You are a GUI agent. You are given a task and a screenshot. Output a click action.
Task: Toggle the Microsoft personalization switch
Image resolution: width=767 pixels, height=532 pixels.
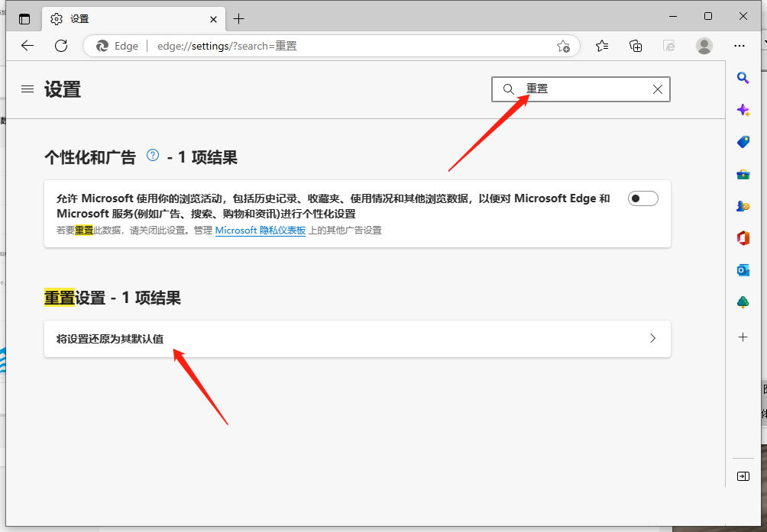click(642, 198)
